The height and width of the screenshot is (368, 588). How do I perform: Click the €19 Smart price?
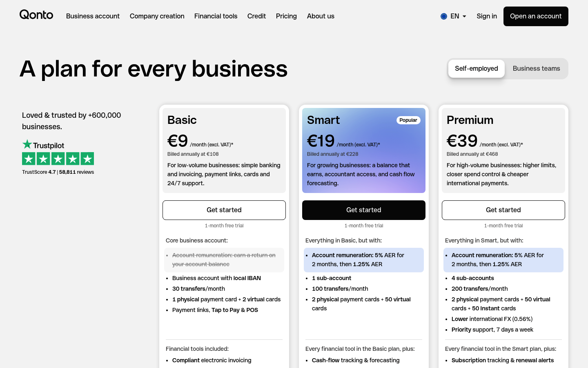click(321, 141)
